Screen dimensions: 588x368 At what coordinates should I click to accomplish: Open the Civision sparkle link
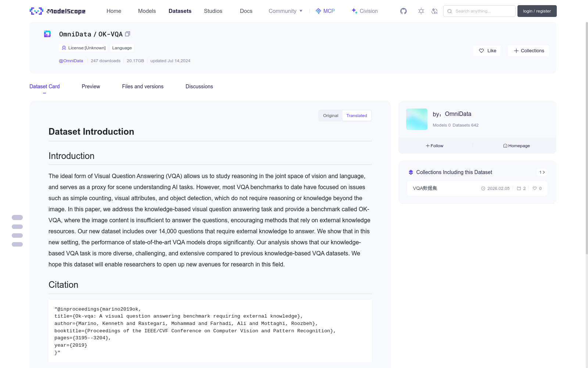coord(365,11)
